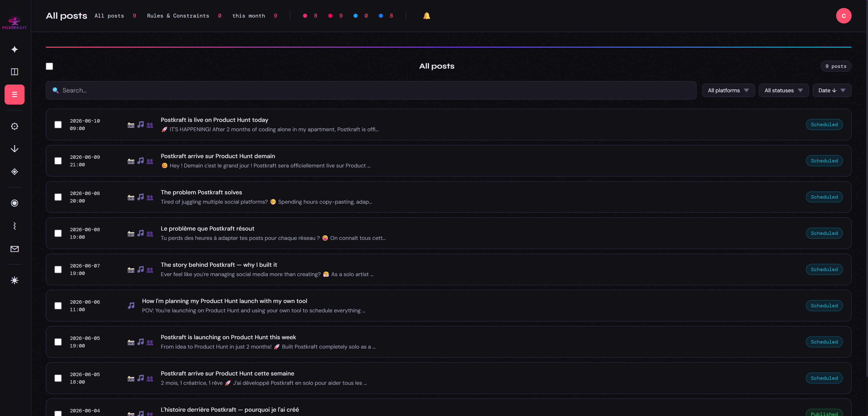Click the '9 posts' count badge
The height and width of the screenshot is (416, 868).
(x=836, y=67)
